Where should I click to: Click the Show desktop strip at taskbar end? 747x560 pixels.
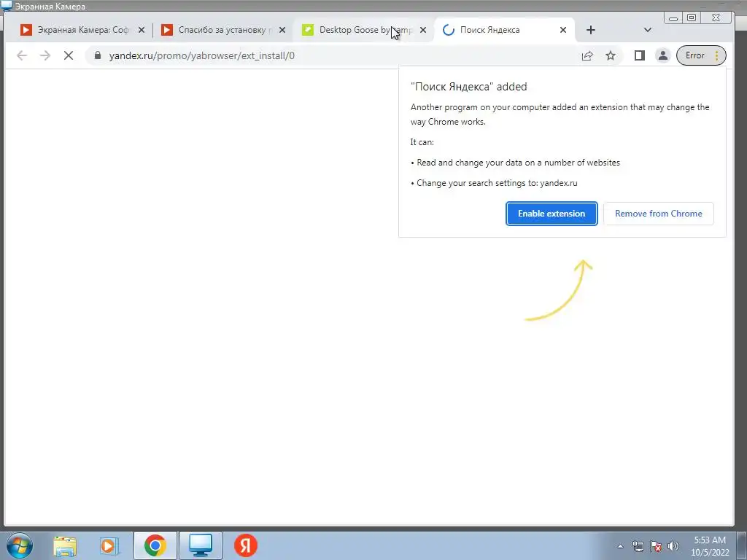click(742, 545)
